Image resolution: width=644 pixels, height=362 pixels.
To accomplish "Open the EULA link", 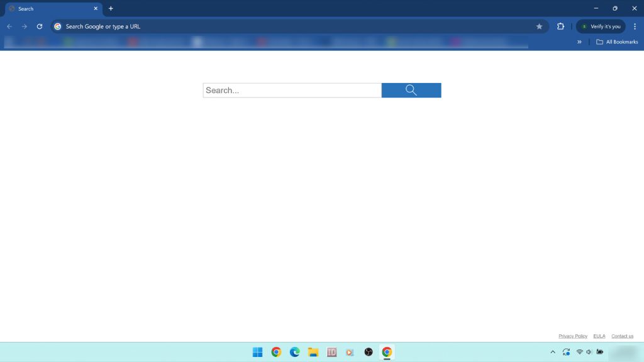I will [599, 336].
